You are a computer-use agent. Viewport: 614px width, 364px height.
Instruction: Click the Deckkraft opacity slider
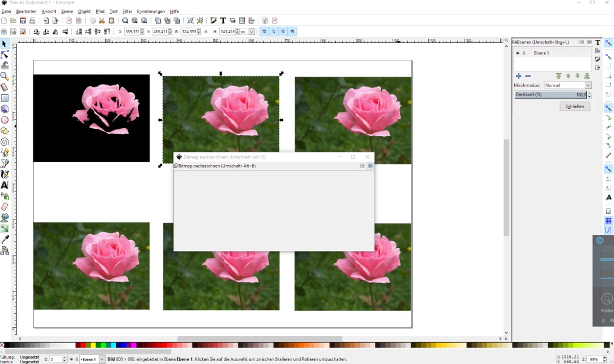point(550,95)
